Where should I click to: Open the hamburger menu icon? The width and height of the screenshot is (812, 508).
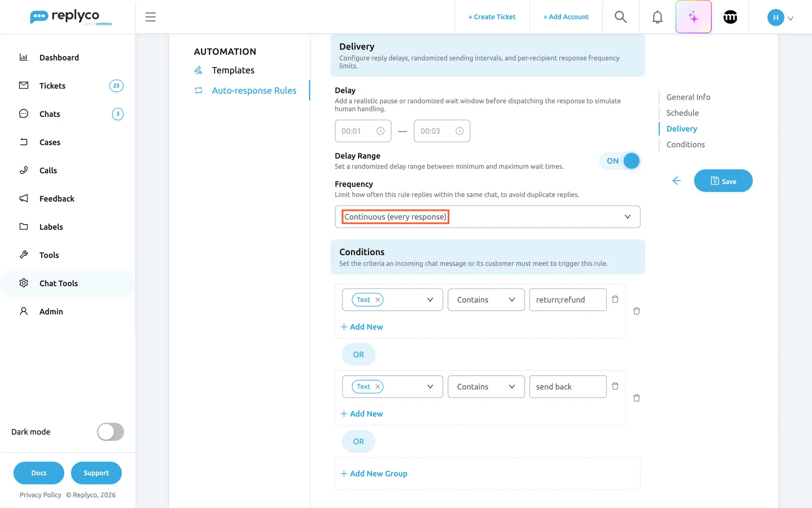click(150, 17)
